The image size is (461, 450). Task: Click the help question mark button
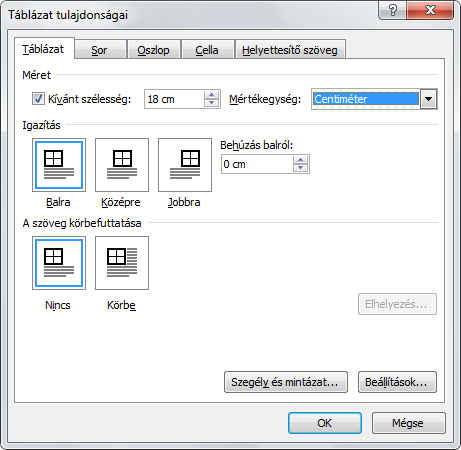click(x=392, y=10)
